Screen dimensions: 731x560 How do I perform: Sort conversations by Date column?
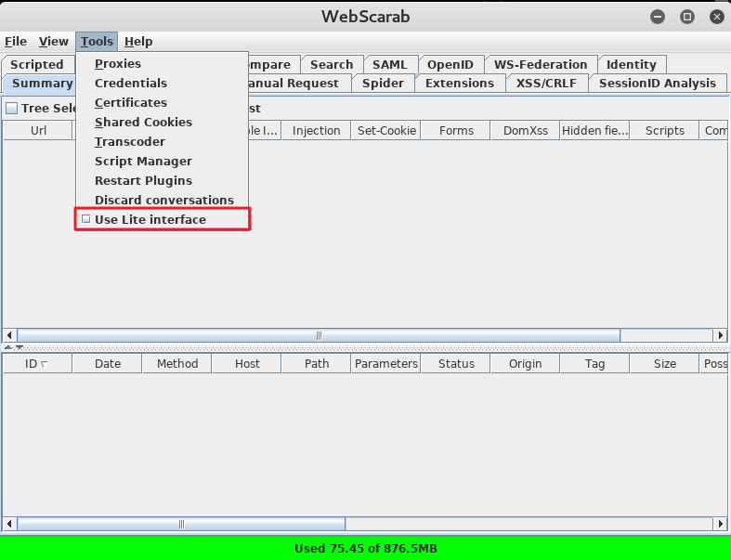pyautogui.click(x=108, y=364)
